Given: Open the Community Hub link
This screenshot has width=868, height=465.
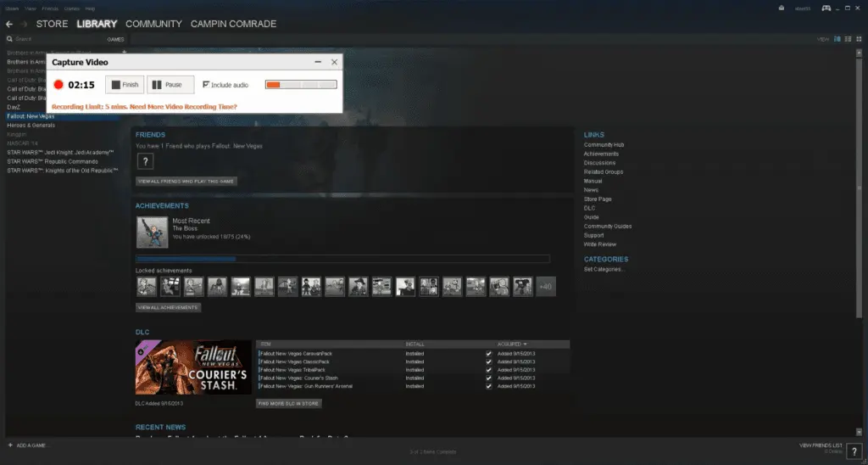Looking at the screenshot, I should [604, 144].
